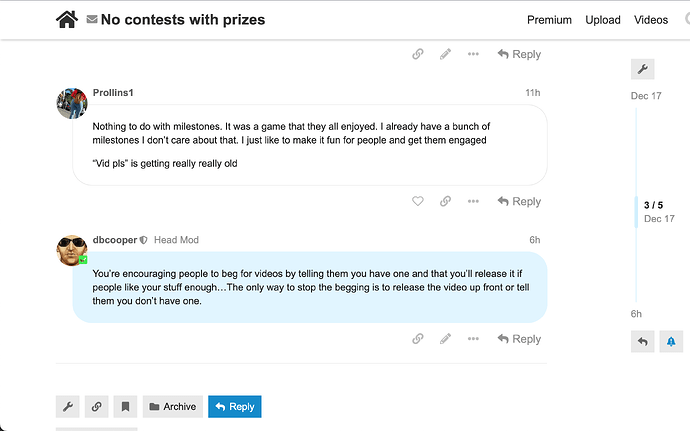Edit dbcooper's post with the pencil icon
The width and height of the screenshot is (690, 431).
(445, 339)
